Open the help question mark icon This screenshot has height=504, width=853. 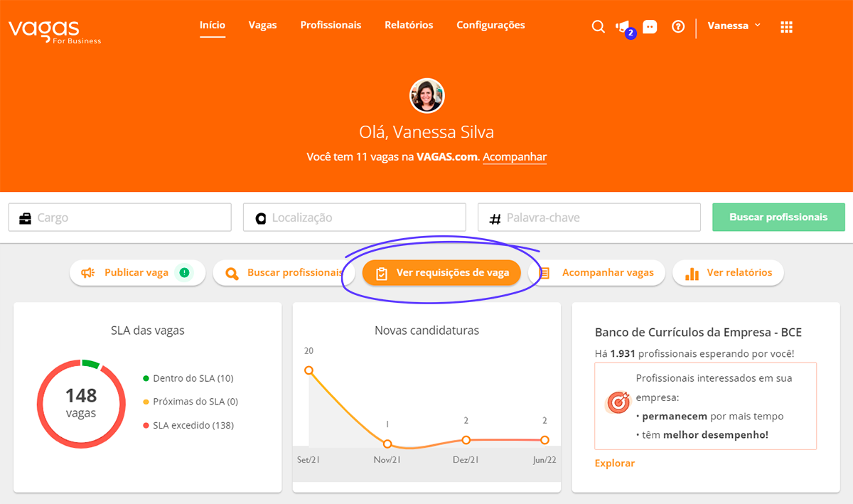point(678,26)
